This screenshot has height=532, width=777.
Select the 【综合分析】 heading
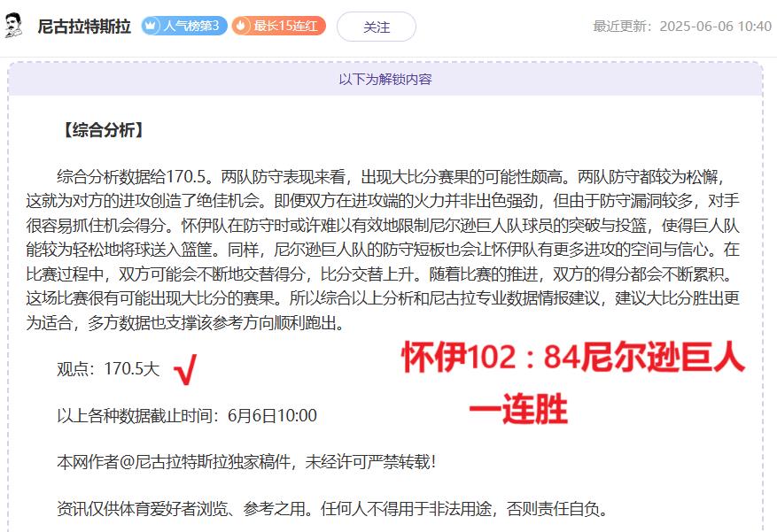click(x=103, y=130)
